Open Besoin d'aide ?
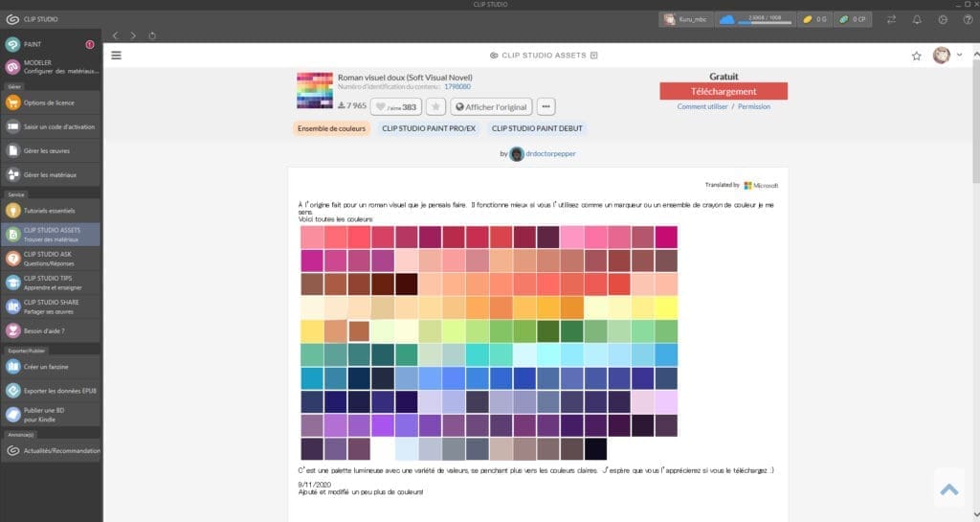The height and width of the screenshot is (522, 980). [x=50, y=330]
